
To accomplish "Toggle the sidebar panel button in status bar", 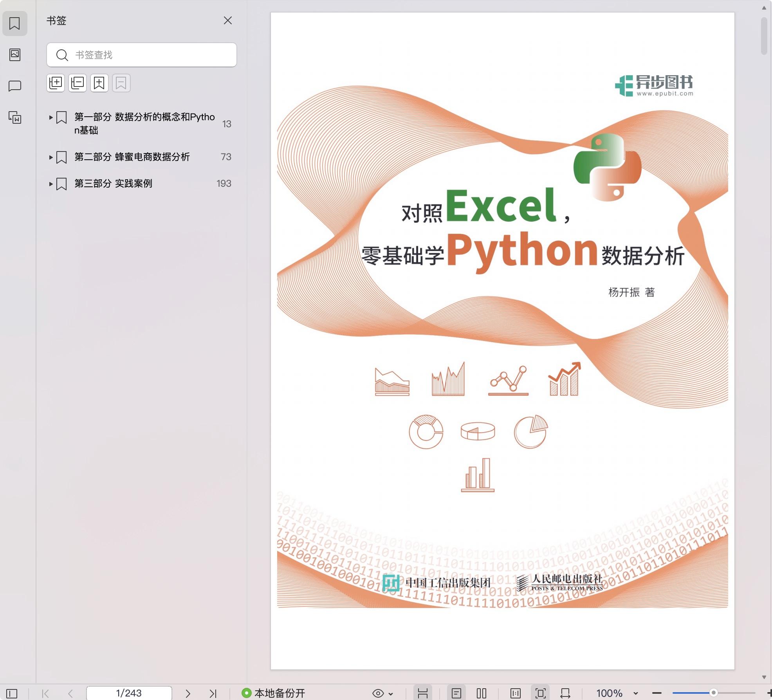I will point(12,693).
